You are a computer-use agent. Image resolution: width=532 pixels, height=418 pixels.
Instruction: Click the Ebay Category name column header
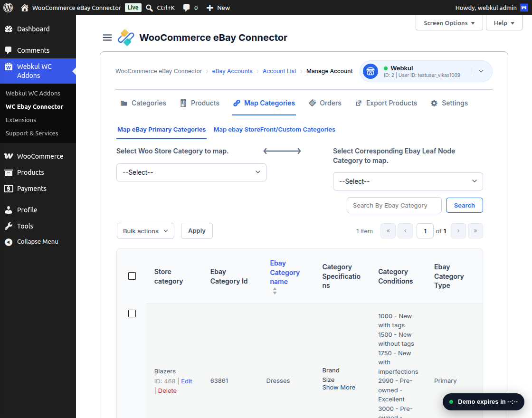click(x=285, y=273)
